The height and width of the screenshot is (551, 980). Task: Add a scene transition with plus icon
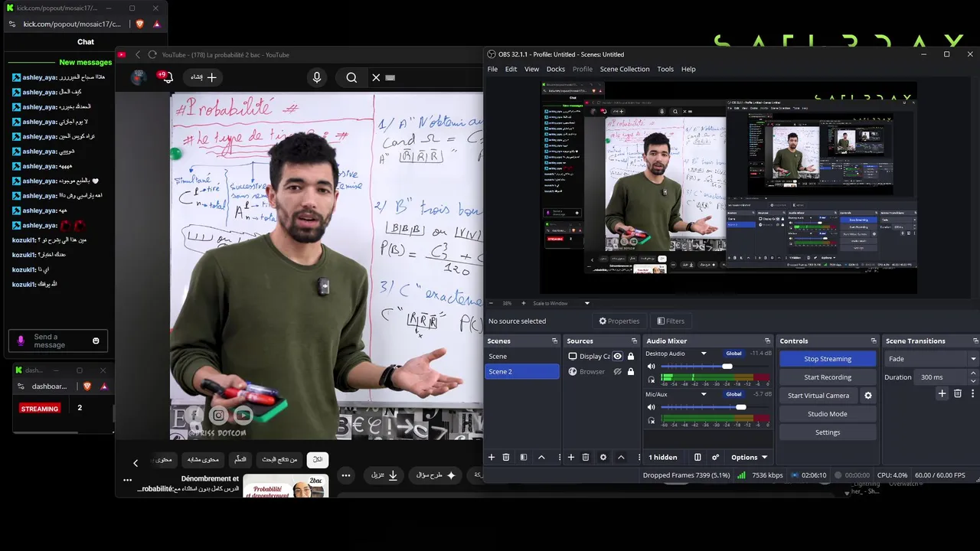pyautogui.click(x=942, y=393)
